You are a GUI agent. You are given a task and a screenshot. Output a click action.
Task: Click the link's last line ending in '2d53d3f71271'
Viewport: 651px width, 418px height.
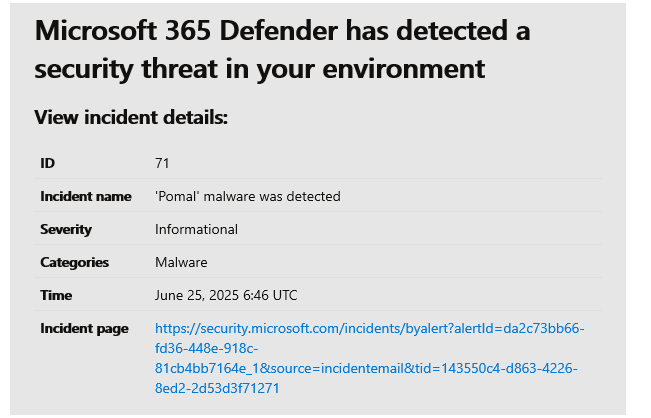tap(217, 388)
